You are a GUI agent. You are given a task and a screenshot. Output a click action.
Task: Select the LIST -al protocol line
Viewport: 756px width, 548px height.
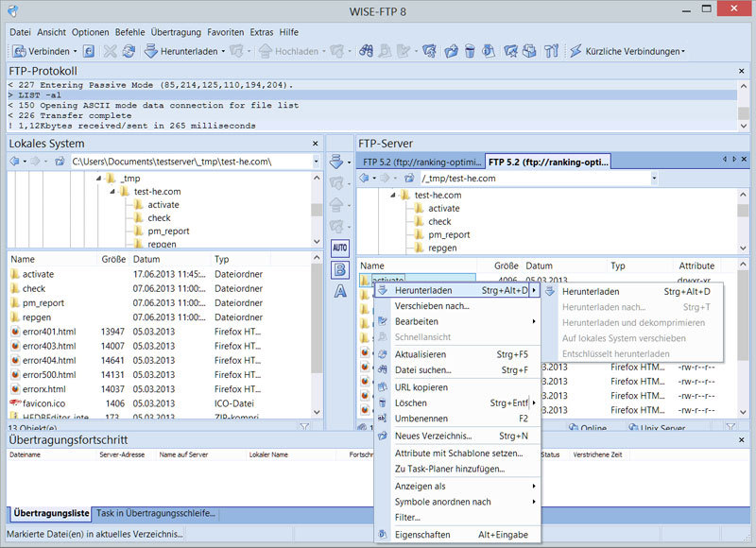click(371, 95)
